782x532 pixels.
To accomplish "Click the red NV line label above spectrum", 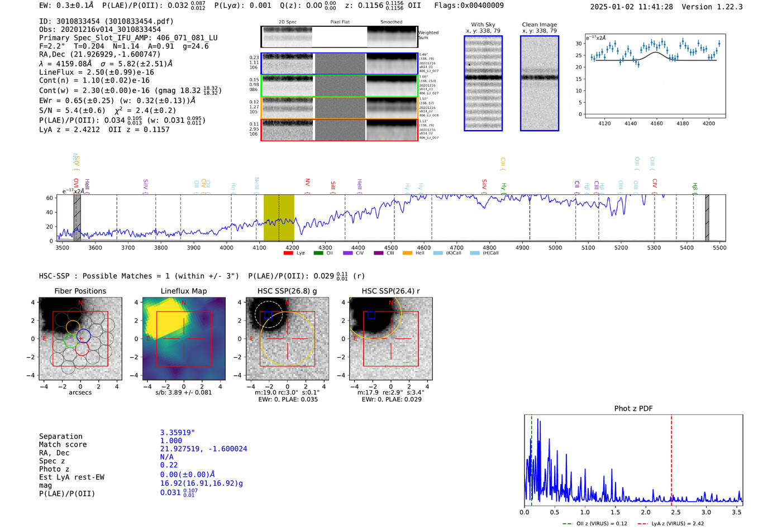I will 307,183.
